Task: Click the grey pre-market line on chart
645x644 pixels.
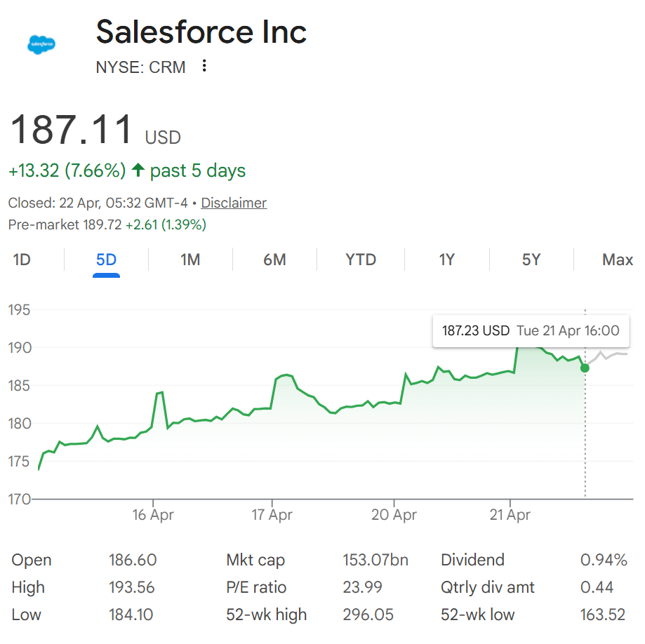Action: click(x=611, y=355)
